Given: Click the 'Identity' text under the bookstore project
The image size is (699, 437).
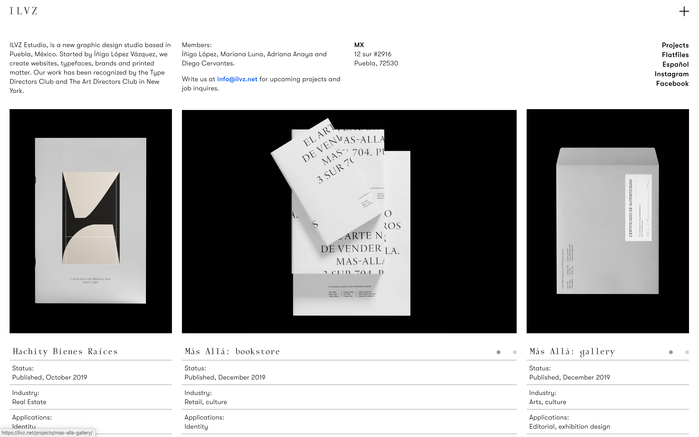Looking at the screenshot, I should point(196,427).
